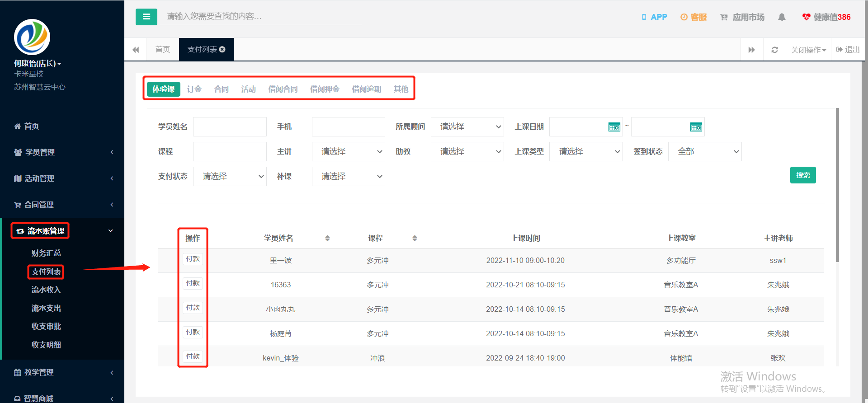The height and width of the screenshot is (403, 868).
Task: Click the green 搜索 button
Action: pyautogui.click(x=803, y=175)
